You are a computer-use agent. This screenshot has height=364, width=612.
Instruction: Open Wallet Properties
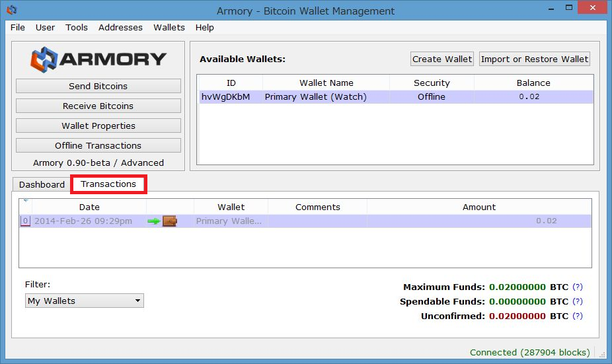point(98,126)
